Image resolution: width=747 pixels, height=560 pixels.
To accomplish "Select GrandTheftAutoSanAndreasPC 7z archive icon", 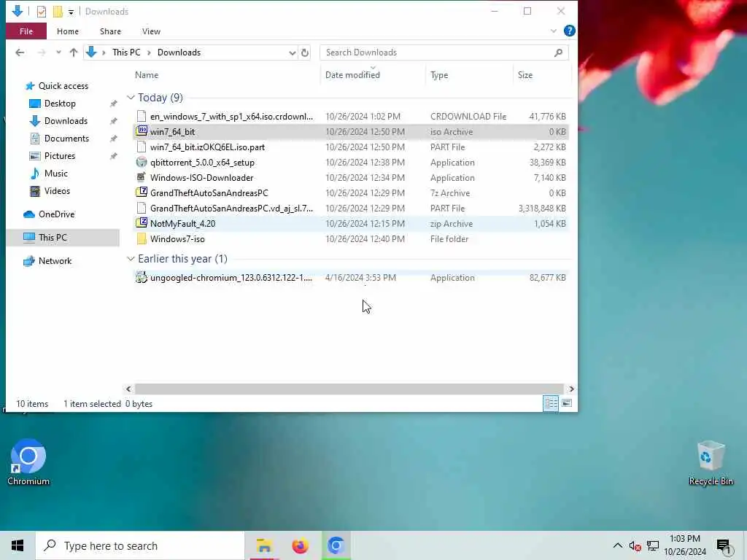I will 142,192.
